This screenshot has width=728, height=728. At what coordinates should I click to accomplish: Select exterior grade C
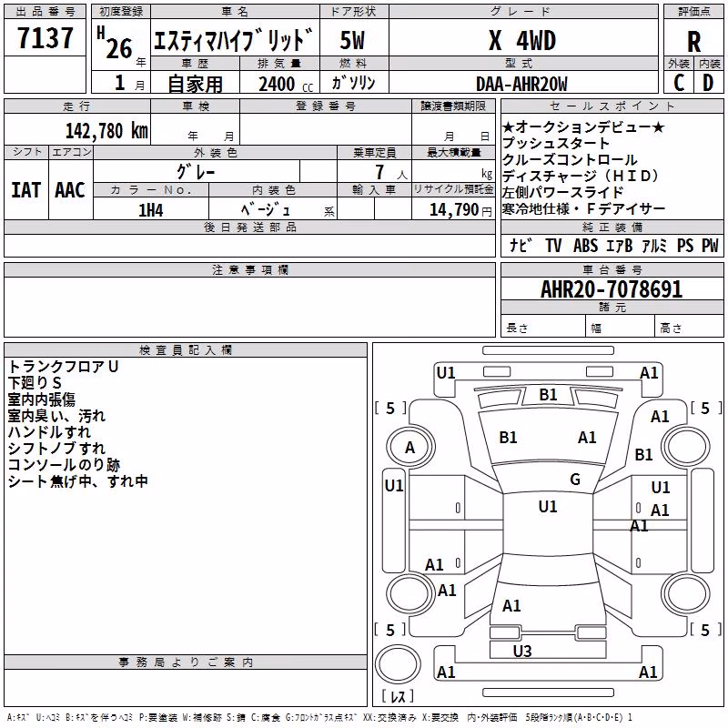(x=679, y=83)
